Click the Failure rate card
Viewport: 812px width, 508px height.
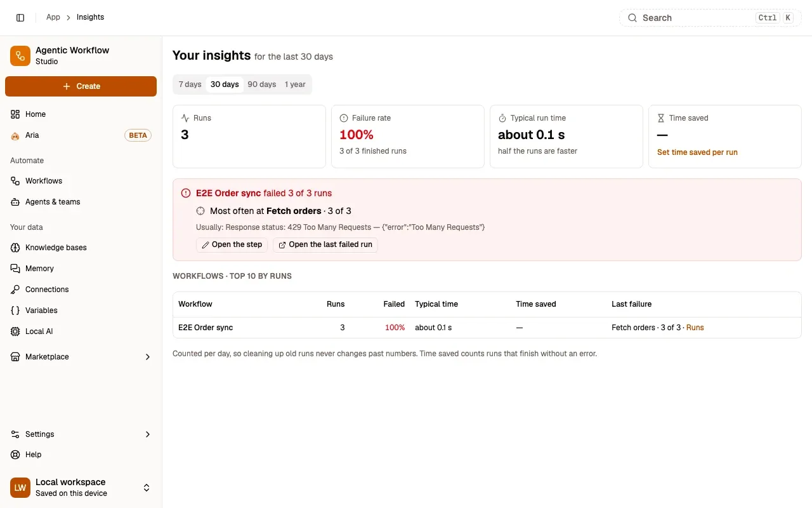(x=408, y=137)
